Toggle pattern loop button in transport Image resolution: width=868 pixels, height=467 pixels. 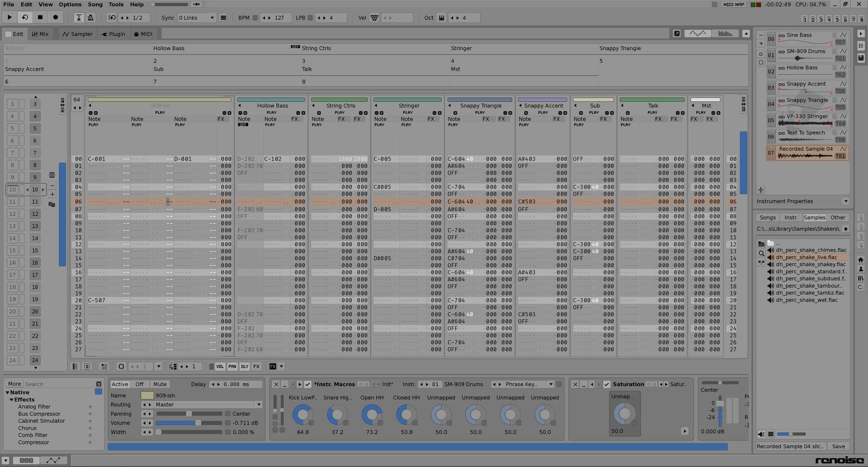[25, 18]
